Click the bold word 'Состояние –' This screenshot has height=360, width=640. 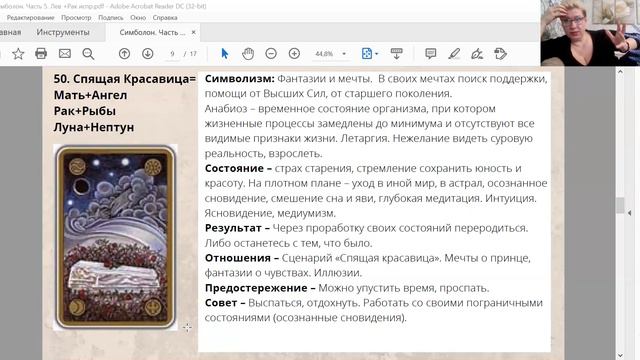238,168
